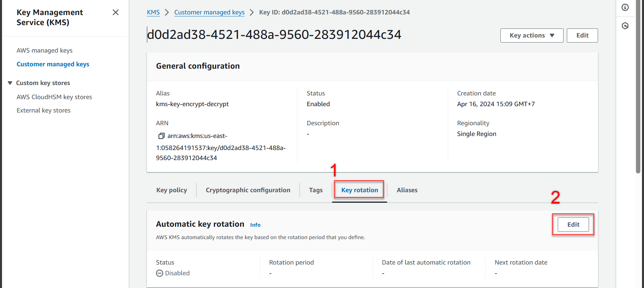Click the ARN text arn:aws:kms:us-east-
This screenshot has height=288, width=644.
(x=197, y=136)
